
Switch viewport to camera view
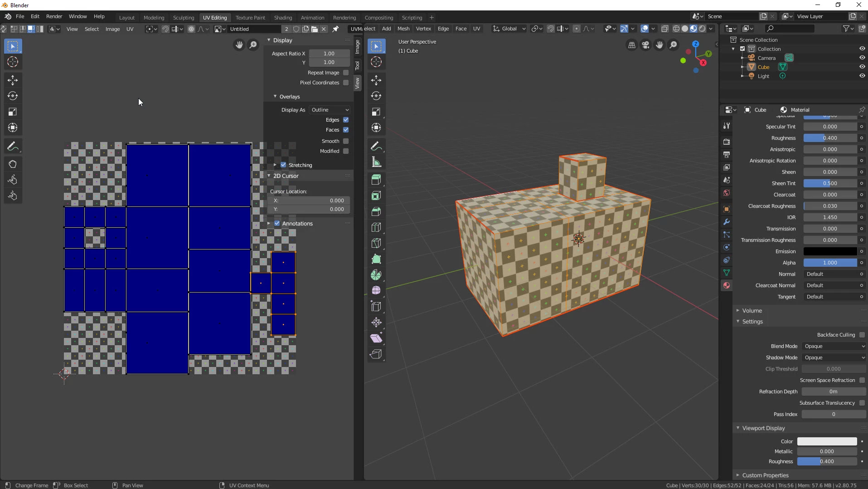tap(645, 45)
